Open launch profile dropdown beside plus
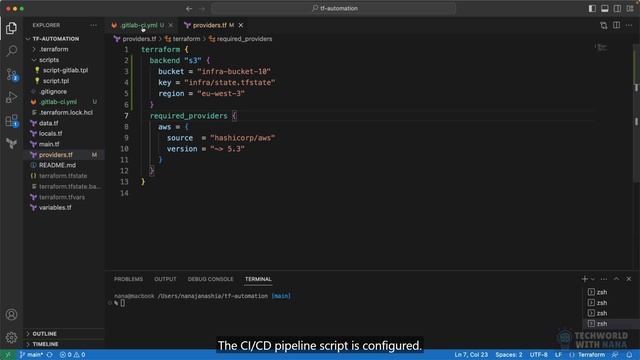This screenshot has width=640, height=360. [593, 279]
